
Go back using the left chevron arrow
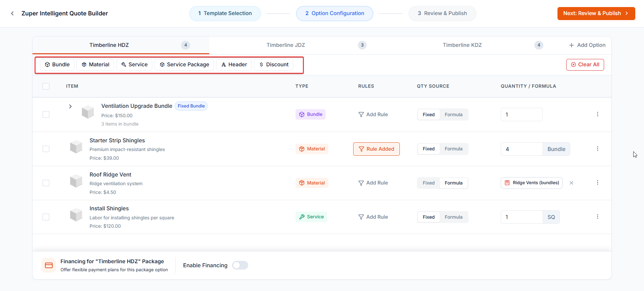tap(12, 13)
